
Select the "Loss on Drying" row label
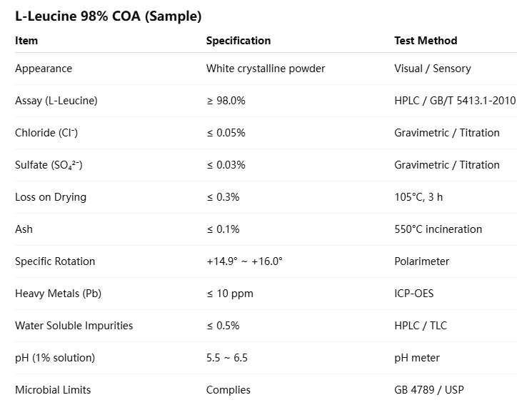[51, 197]
